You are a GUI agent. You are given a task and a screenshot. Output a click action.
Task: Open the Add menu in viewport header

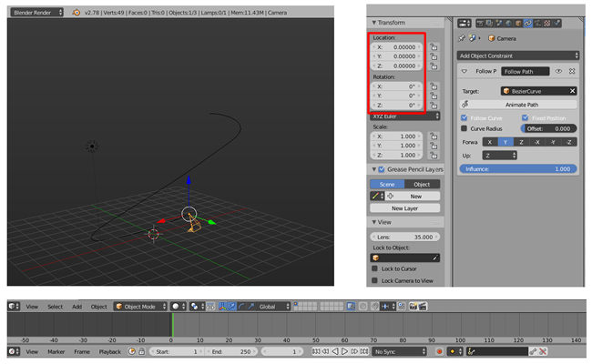(x=77, y=307)
